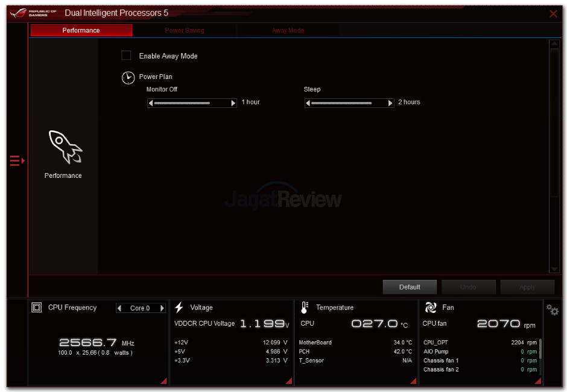
Task: Click the Power Plan clock icon
Action: click(x=128, y=78)
